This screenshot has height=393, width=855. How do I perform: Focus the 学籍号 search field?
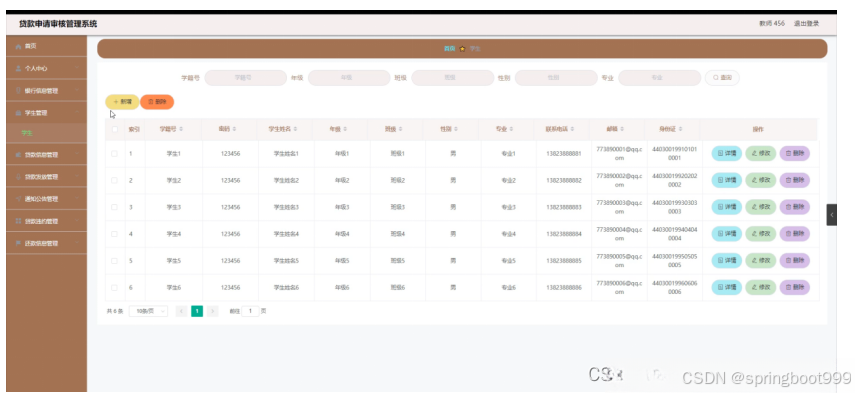[x=245, y=78]
